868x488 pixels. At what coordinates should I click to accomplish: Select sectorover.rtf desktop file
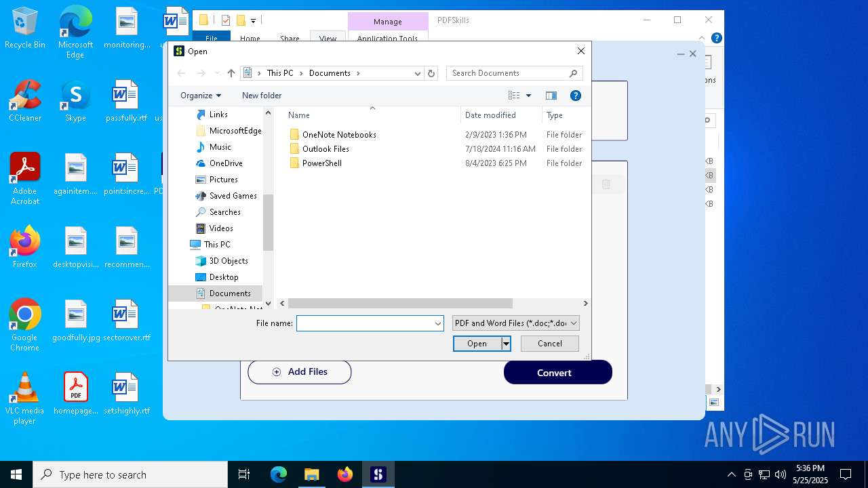126,321
